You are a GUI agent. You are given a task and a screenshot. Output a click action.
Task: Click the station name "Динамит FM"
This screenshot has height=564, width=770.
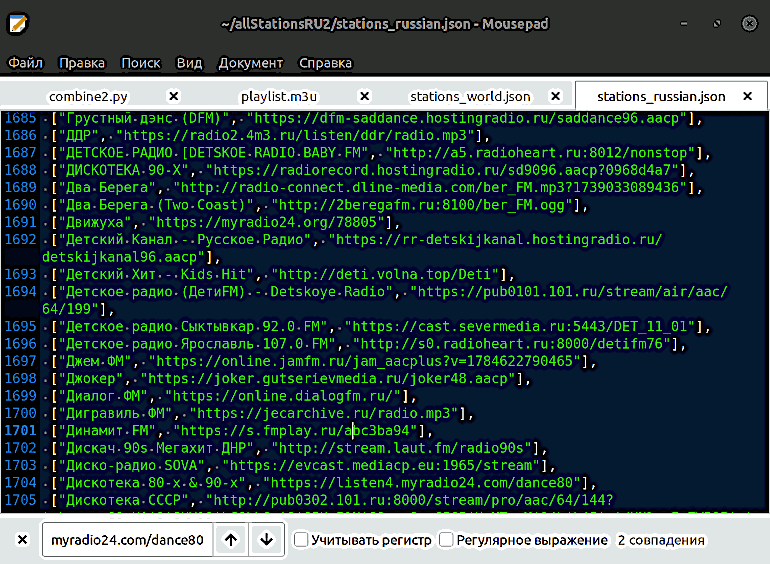tap(107, 430)
